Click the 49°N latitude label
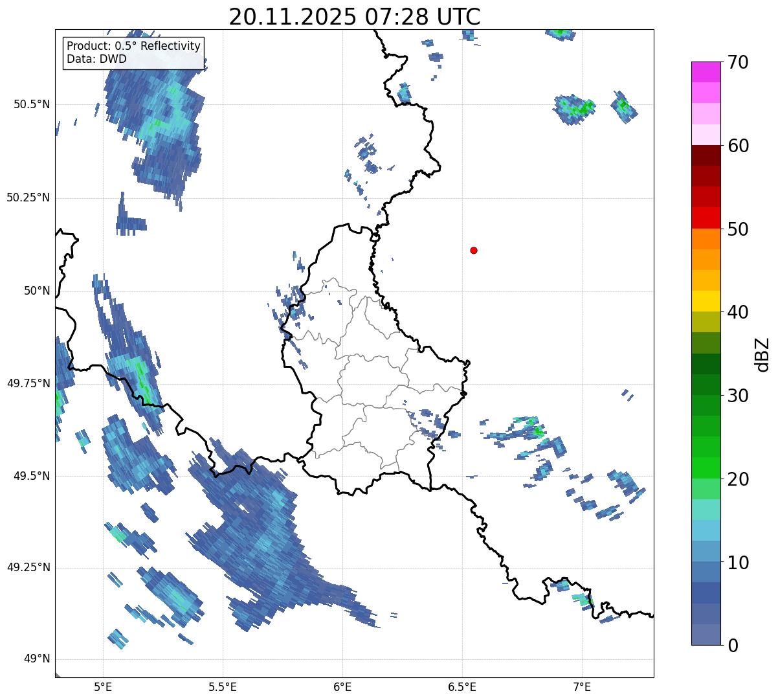 click(37, 659)
